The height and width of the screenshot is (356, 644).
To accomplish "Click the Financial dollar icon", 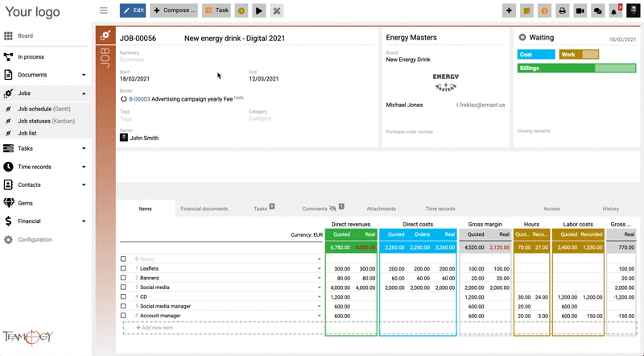I will click(8, 221).
